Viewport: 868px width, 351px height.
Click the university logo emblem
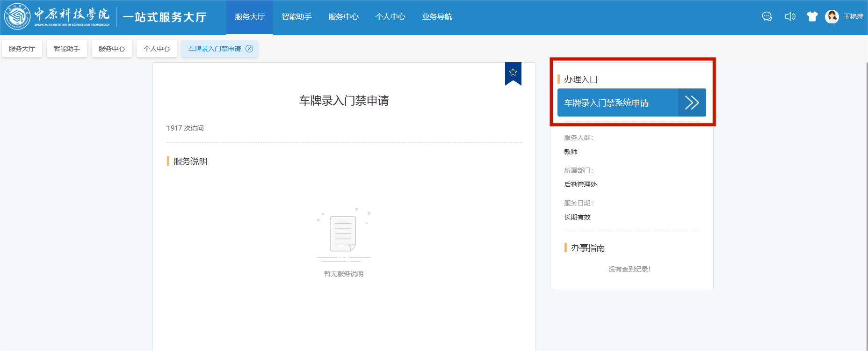point(17,17)
